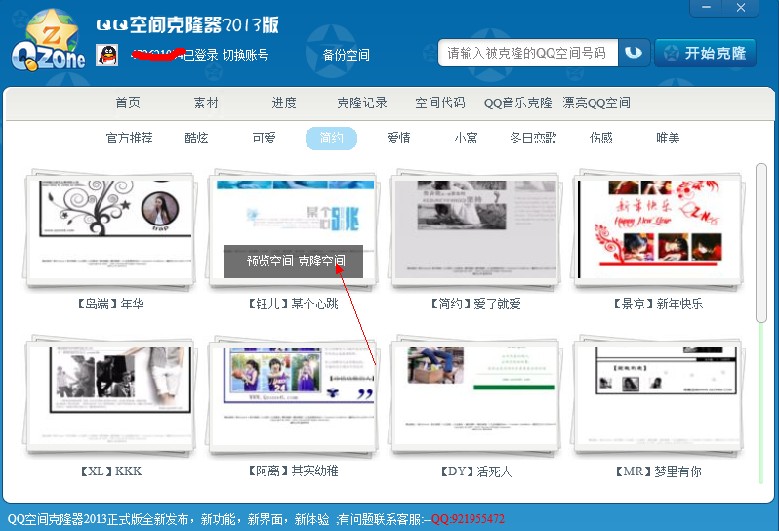The image size is (779, 531).
Task: Open the 【MR】梦里有你 thumbnail
Action: 659,396
